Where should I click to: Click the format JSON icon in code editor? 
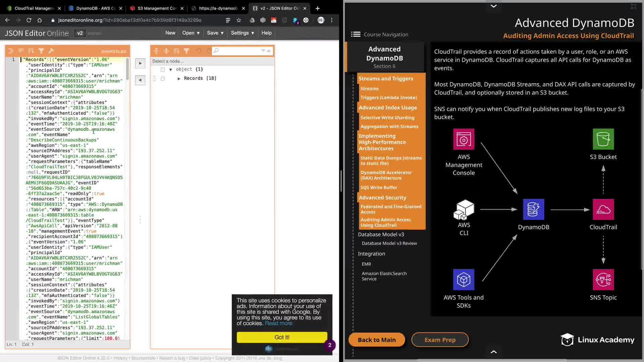[x=11, y=51]
